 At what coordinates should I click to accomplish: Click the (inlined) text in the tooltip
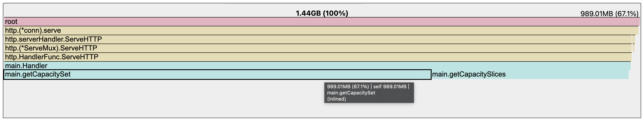pyautogui.click(x=336, y=99)
